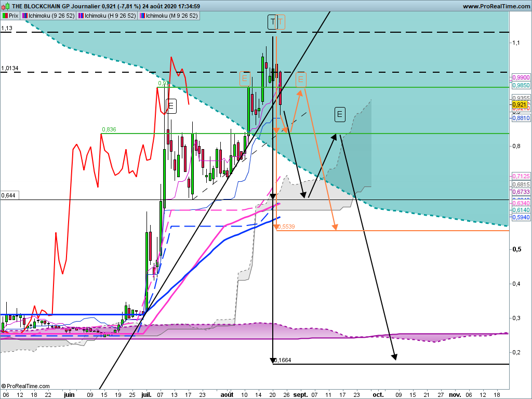This screenshot has height=399, width=532.
Task: Click the 0,4 price axis tick
Action: click(516, 284)
